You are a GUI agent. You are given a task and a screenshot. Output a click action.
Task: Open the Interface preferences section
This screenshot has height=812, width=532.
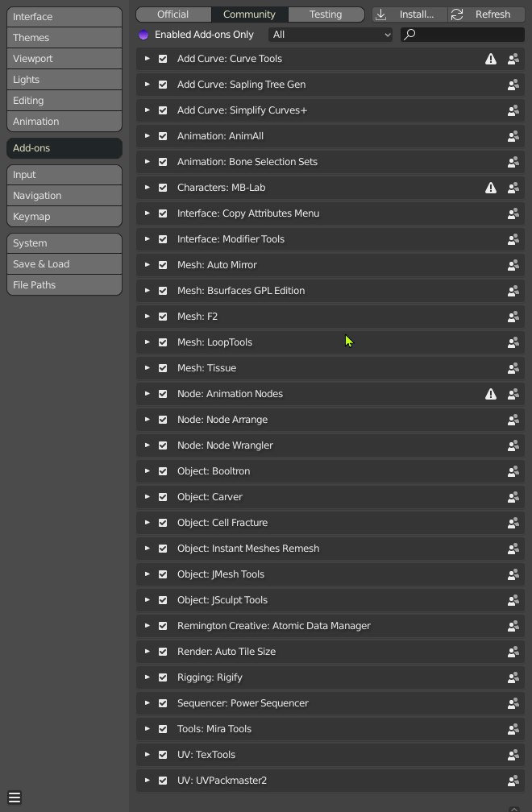coord(64,17)
